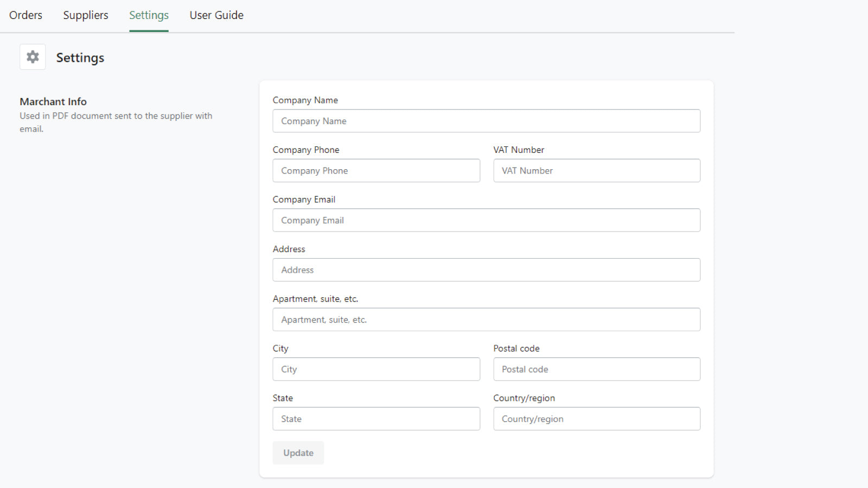Click into the Company Phone field
Viewport: 868px width, 488px height.
(x=376, y=171)
